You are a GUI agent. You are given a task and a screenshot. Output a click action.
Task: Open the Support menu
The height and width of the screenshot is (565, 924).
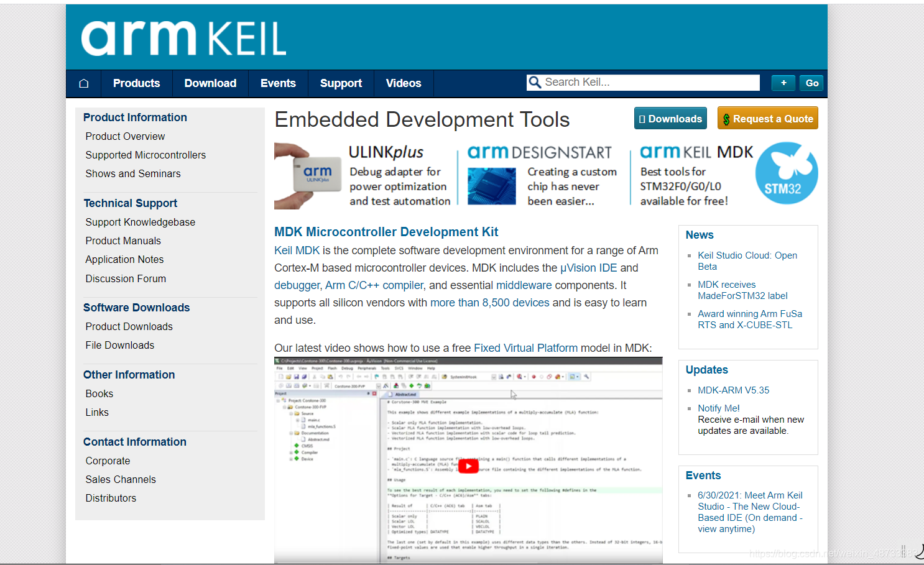point(341,83)
